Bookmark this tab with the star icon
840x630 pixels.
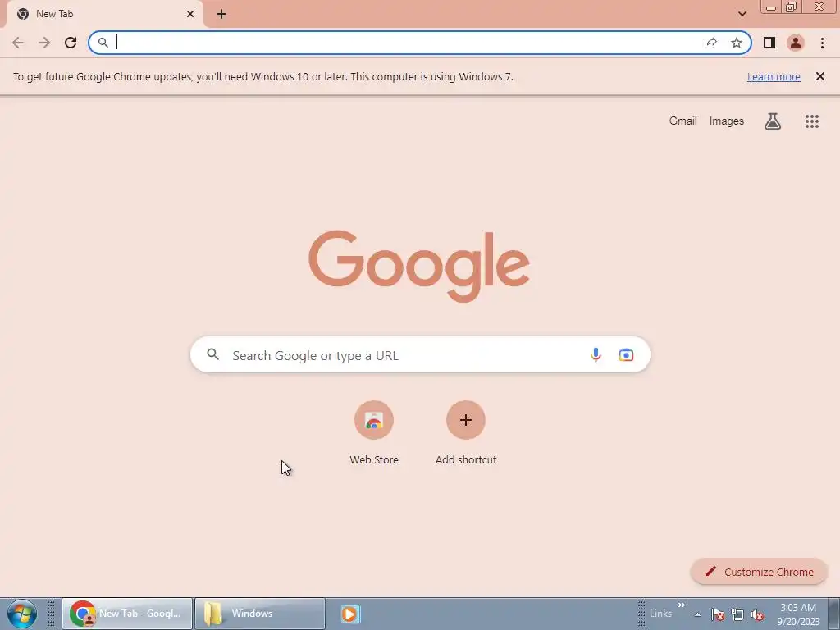(x=737, y=43)
